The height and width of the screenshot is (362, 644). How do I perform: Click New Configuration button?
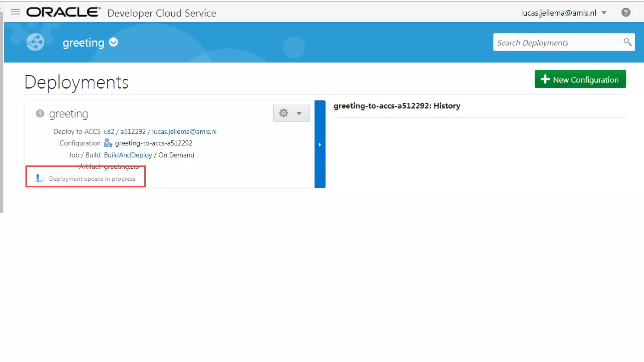580,80
